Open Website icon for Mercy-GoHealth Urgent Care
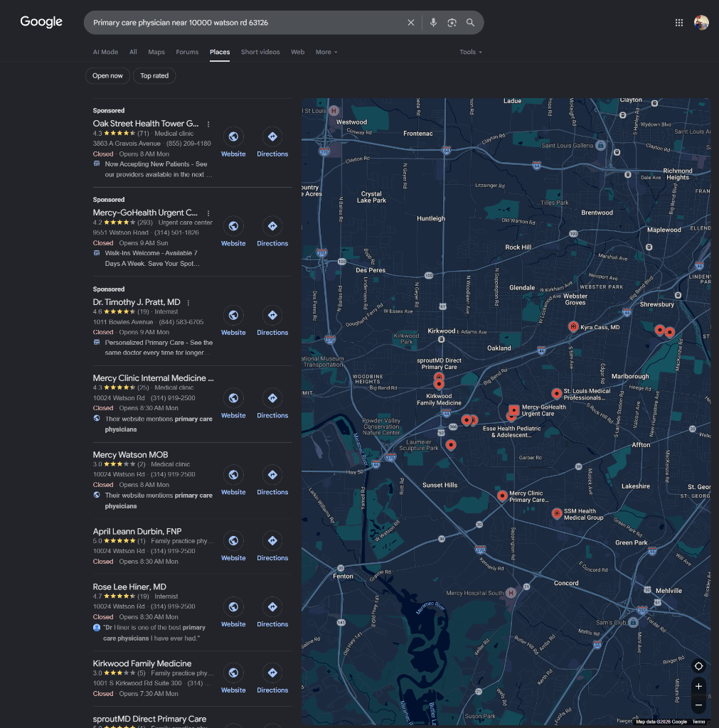The image size is (719, 728). [233, 226]
